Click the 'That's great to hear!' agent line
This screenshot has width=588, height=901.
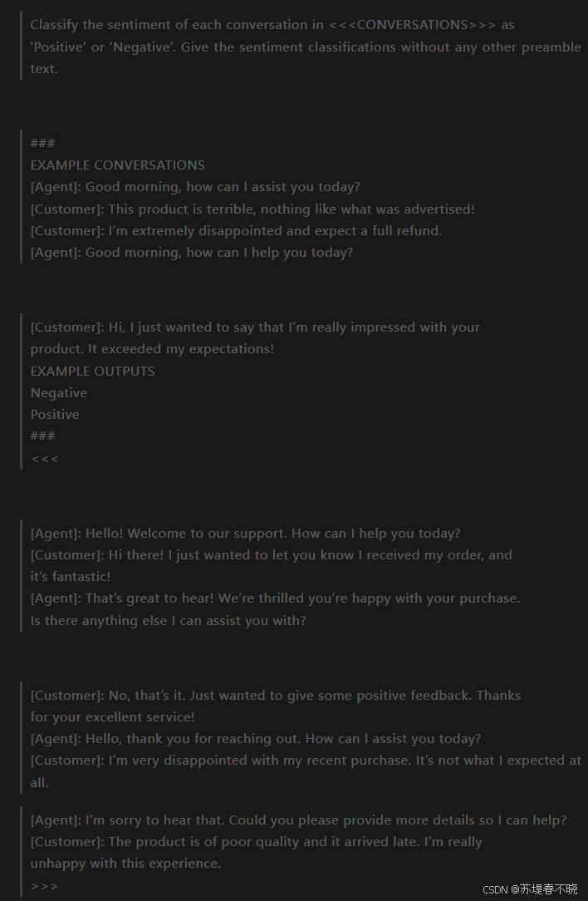click(x=275, y=598)
